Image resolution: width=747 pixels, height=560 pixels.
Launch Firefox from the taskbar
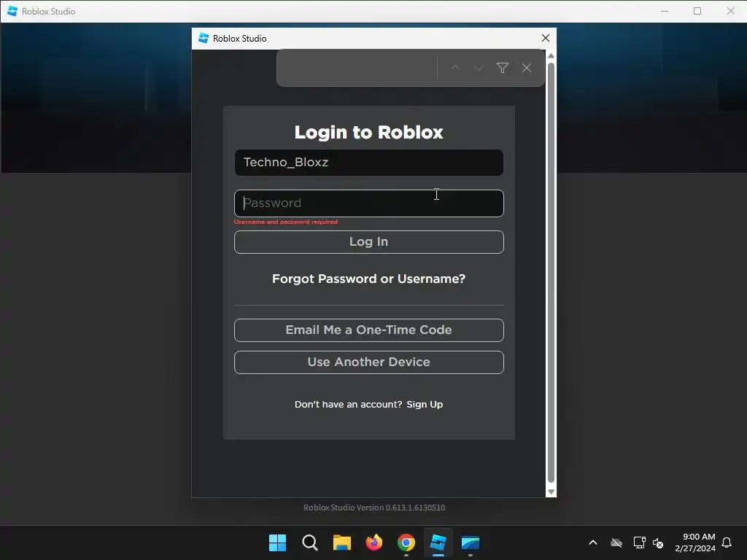point(374,542)
